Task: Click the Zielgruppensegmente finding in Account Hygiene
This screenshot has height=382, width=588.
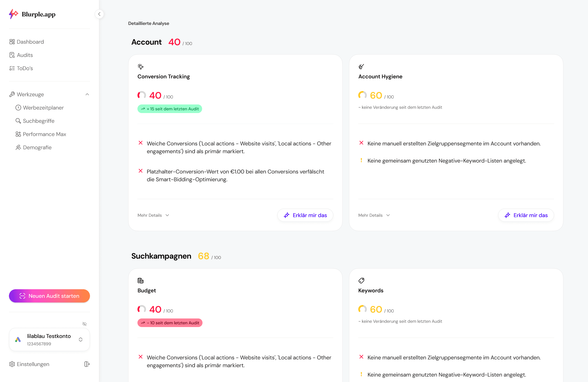Action: [454, 144]
